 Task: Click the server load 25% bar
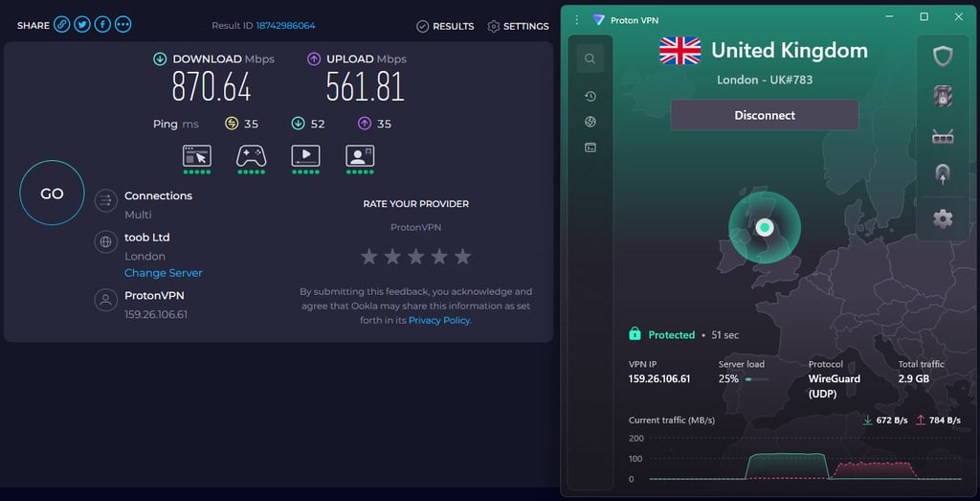point(757,379)
